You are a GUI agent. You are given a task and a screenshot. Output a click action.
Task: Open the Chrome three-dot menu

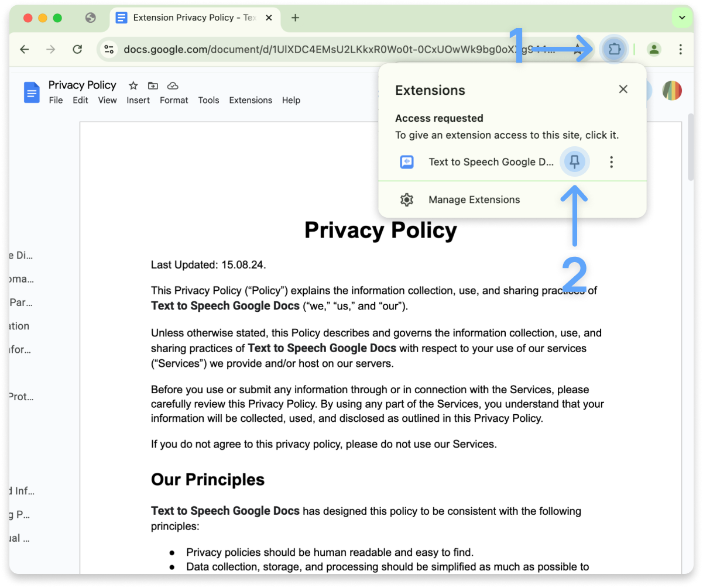coord(680,49)
